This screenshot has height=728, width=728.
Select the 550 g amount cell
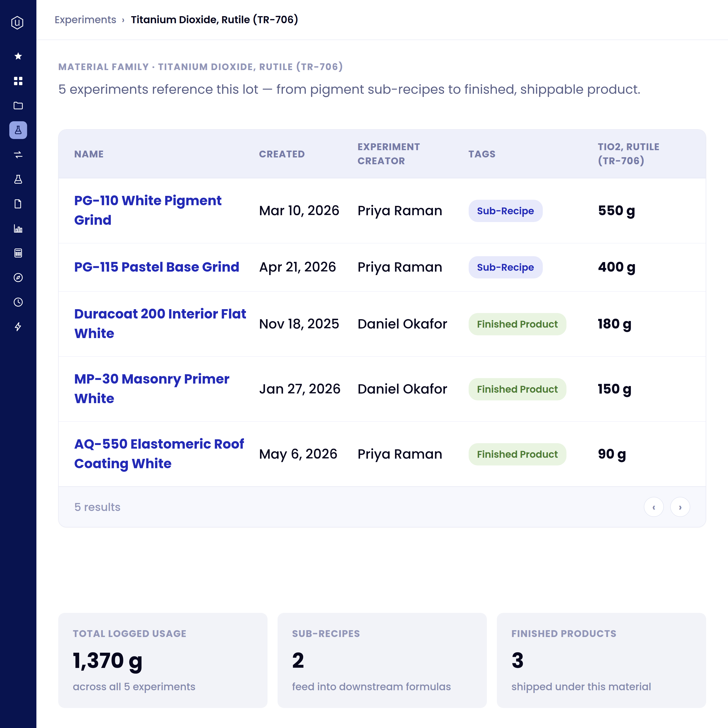(617, 211)
